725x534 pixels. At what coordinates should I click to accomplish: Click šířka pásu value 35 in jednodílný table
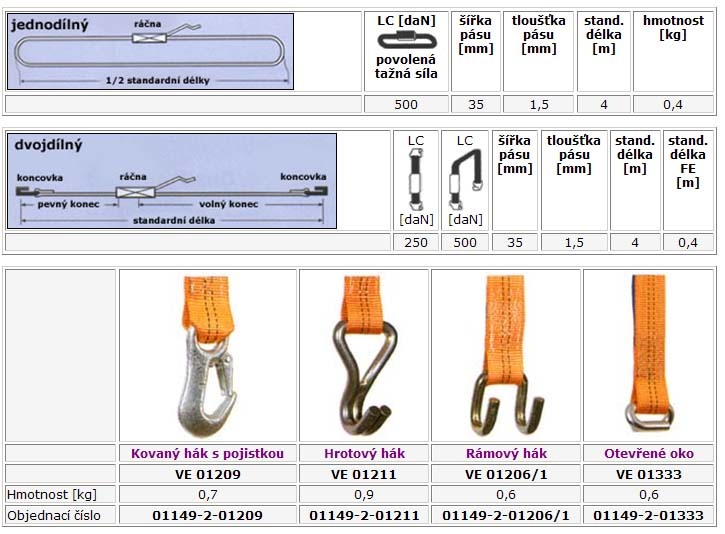pyautogui.click(x=476, y=104)
